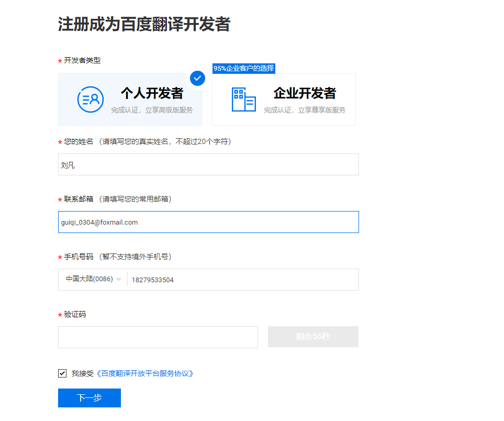This screenshot has height=421, width=504.
Task: Click the 您的姓名 field label
Action: (x=79, y=141)
